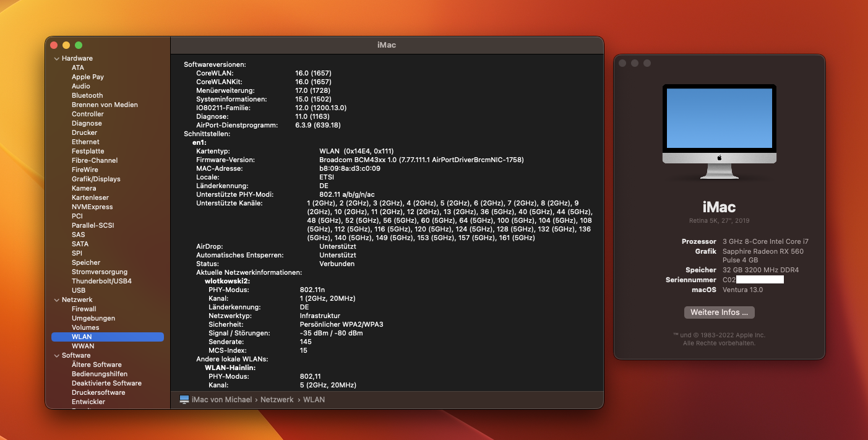Collapse the Netzwerk section disclosure triangle
868x440 pixels.
(56, 300)
